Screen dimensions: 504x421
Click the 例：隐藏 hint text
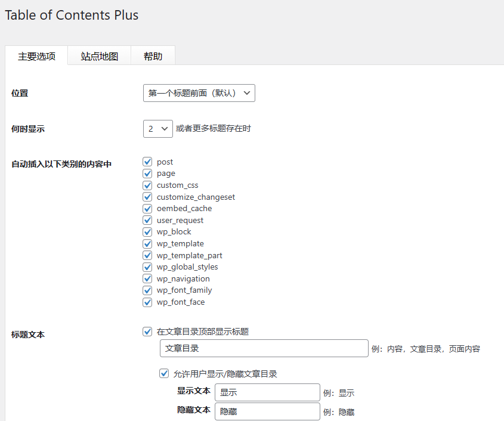point(339,412)
